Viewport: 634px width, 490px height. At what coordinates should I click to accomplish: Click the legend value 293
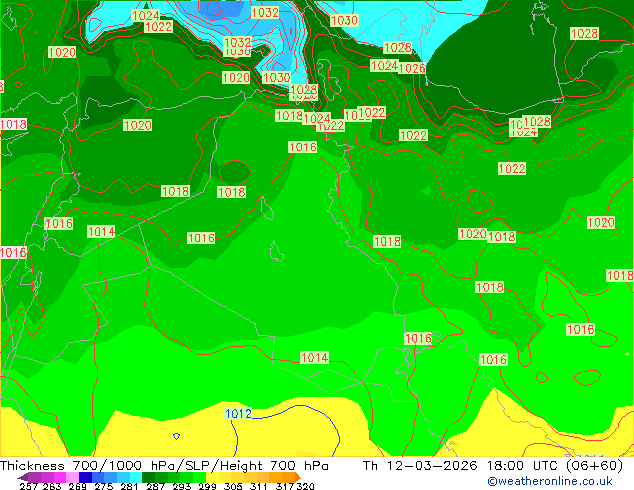[182, 486]
